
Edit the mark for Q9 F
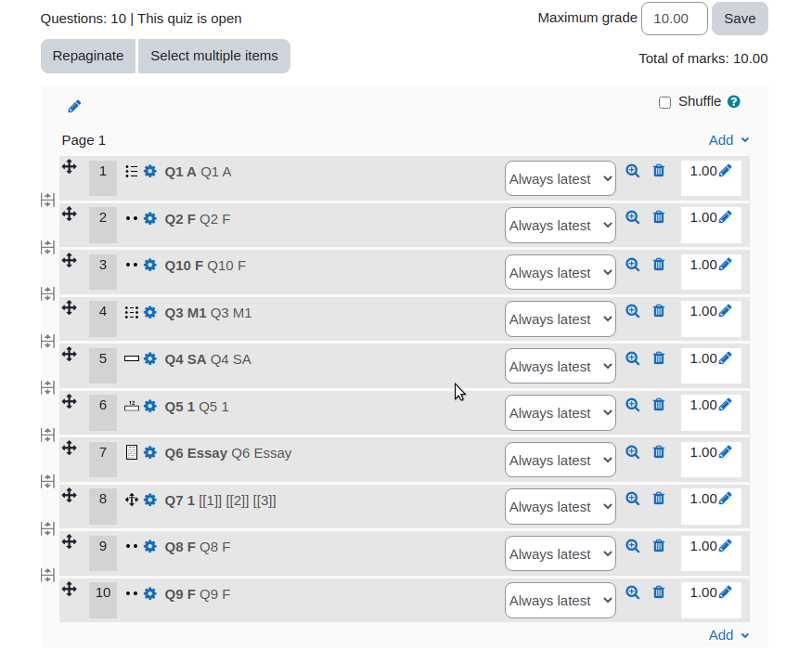pyautogui.click(x=726, y=593)
